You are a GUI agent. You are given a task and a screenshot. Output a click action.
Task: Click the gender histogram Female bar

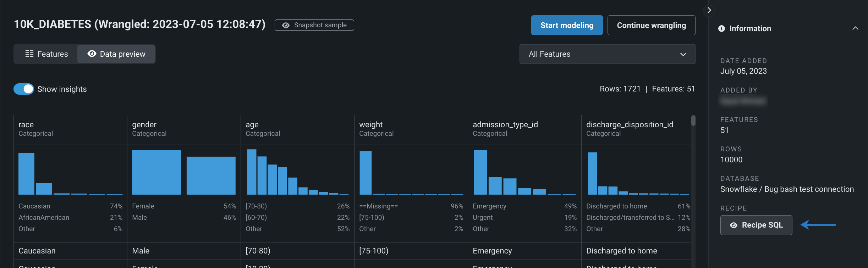[x=156, y=172]
